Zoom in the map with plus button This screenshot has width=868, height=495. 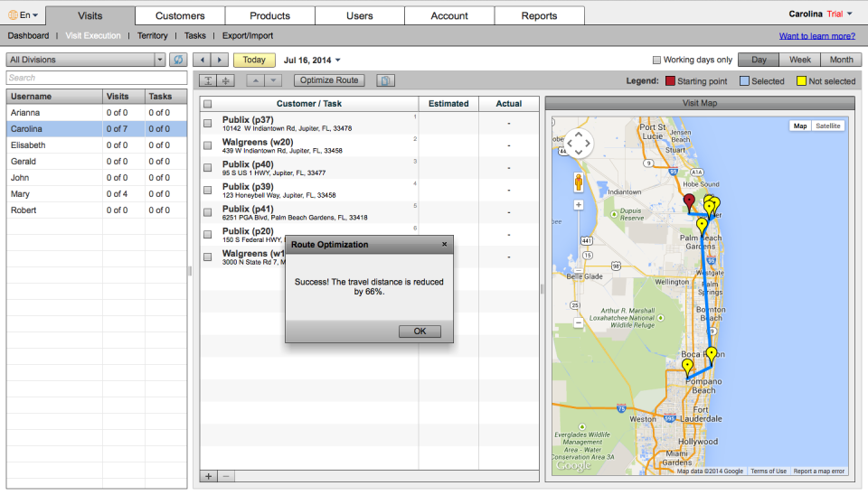[x=579, y=205]
